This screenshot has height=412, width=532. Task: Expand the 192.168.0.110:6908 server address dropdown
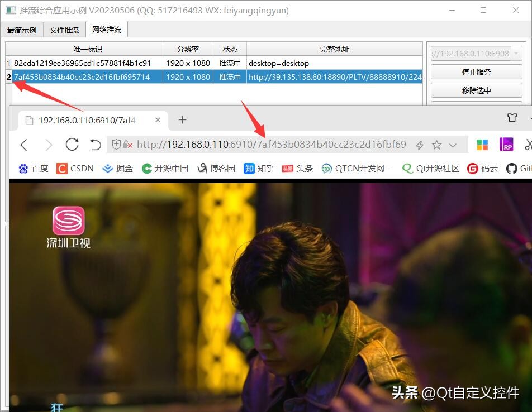[517, 53]
